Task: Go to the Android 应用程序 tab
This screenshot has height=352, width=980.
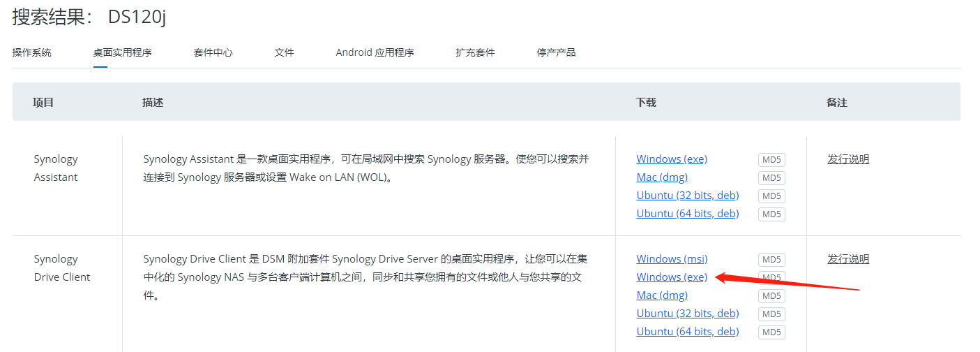Action: [375, 52]
